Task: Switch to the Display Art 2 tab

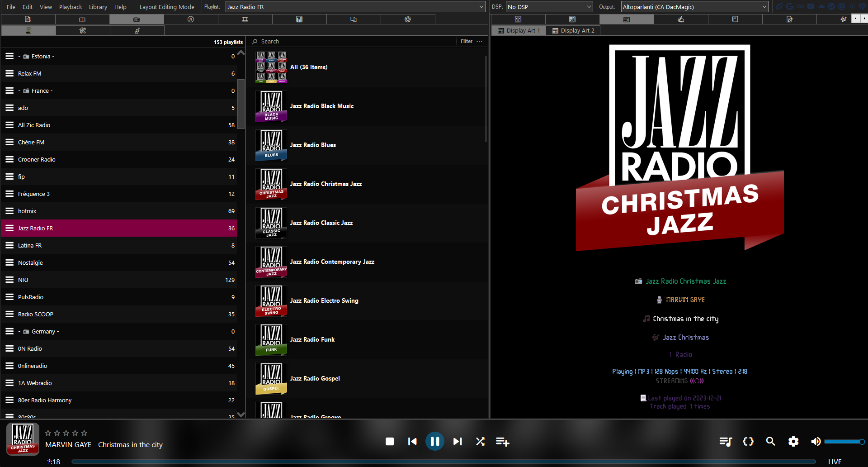Action: point(573,30)
